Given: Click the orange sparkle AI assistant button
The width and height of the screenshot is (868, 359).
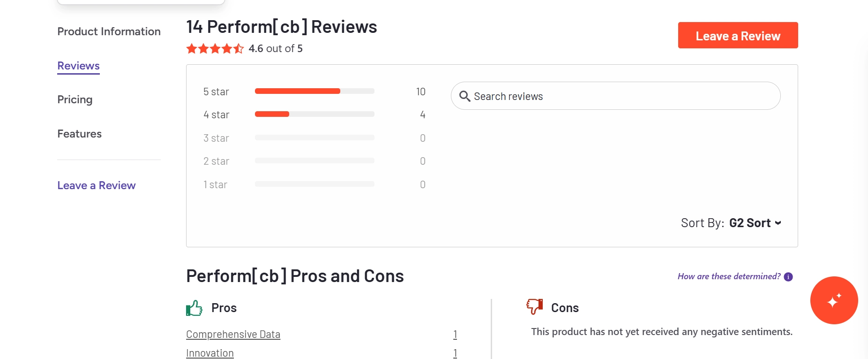Looking at the screenshot, I should (834, 300).
